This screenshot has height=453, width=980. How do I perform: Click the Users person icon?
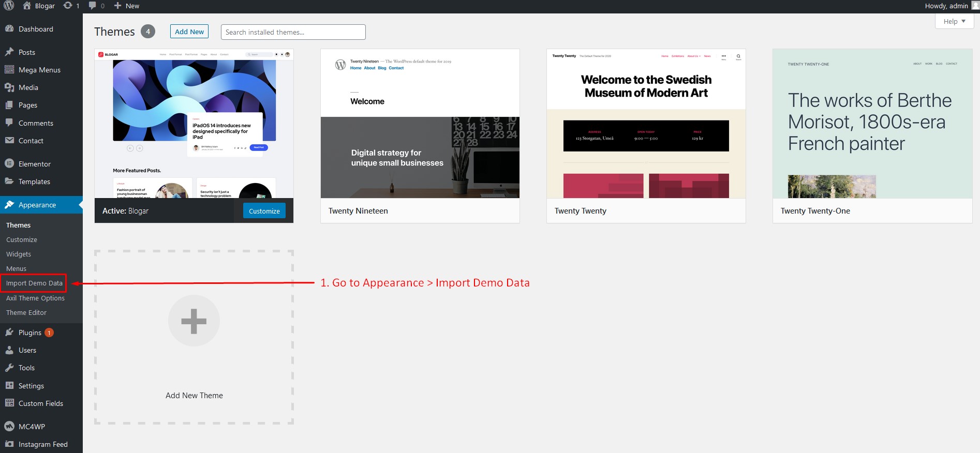pos(9,350)
